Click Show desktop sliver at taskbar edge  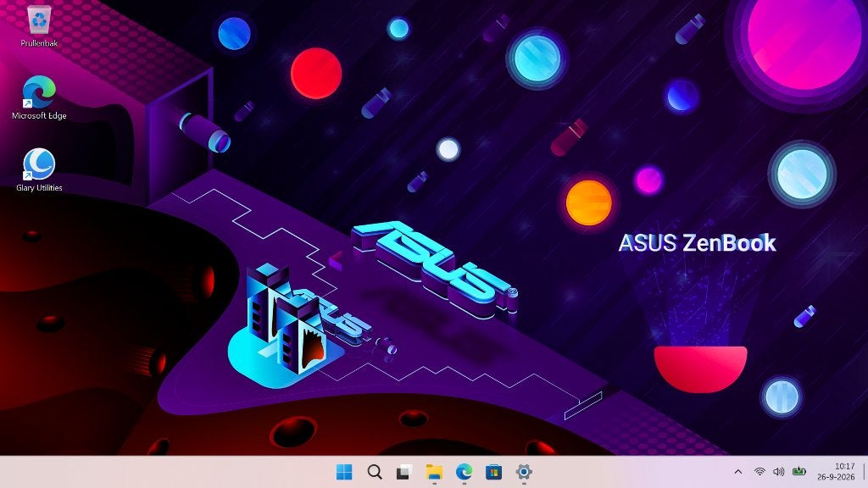[x=864, y=472]
